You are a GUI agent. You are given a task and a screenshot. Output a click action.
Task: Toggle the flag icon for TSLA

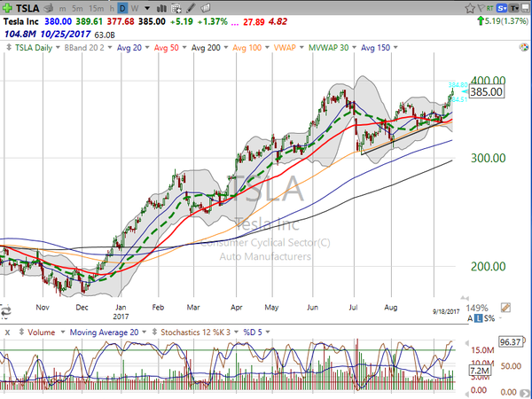pyautogui.click(x=481, y=8)
